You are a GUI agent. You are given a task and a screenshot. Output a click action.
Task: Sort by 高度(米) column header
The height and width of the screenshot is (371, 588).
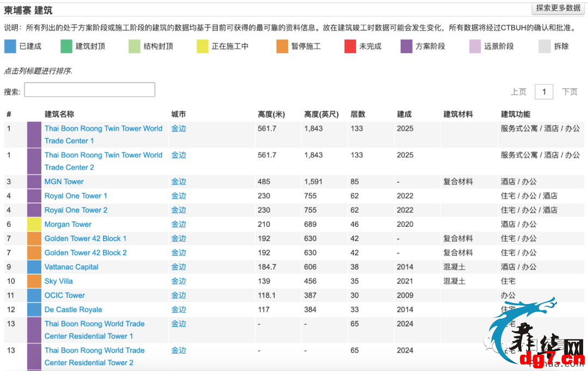pos(272,114)
